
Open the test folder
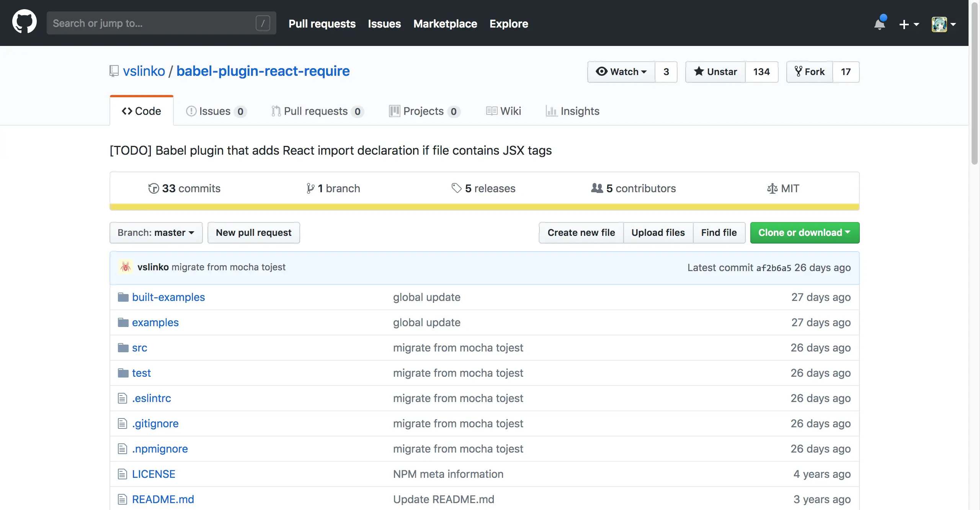(141, 373)
